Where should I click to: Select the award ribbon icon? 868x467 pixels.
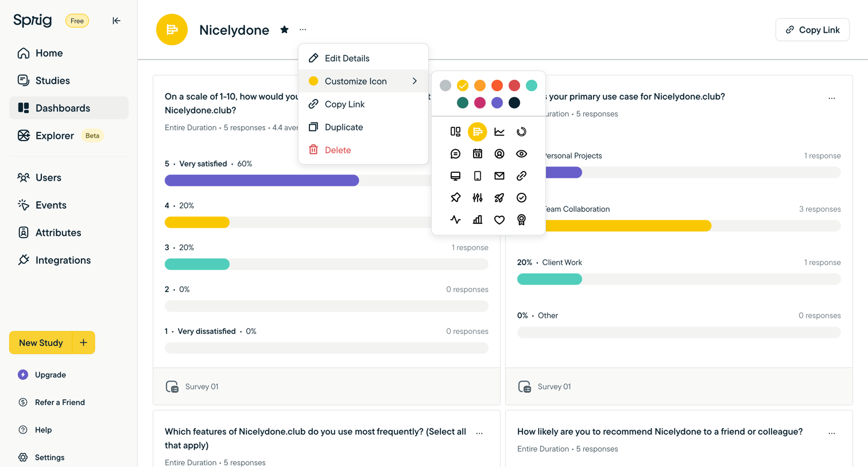(521, 220)
